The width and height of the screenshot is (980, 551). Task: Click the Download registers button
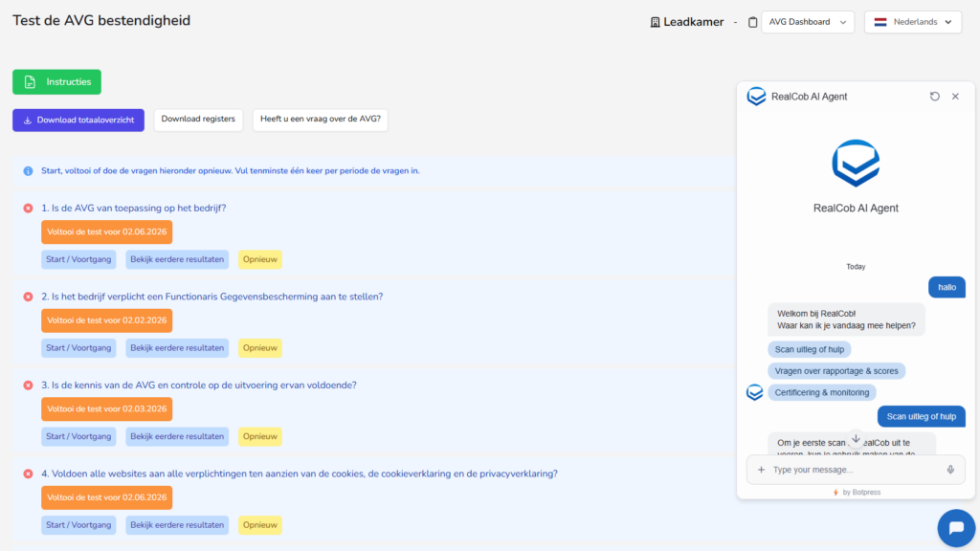click(198, 120)
